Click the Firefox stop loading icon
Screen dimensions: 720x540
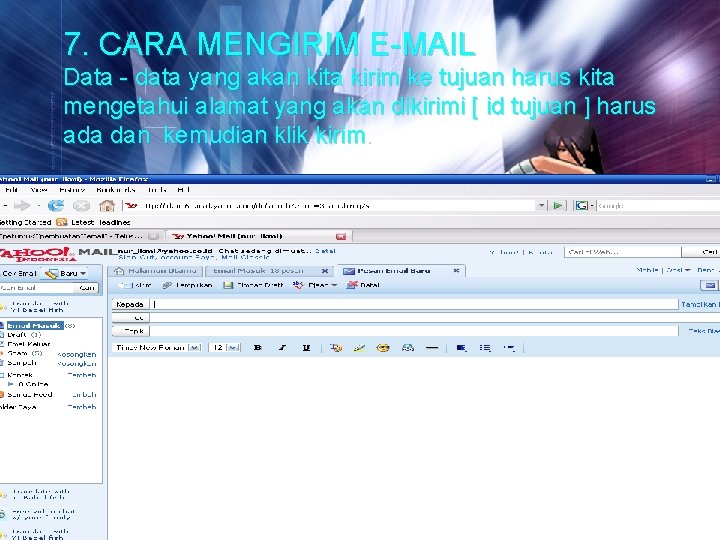81,206
